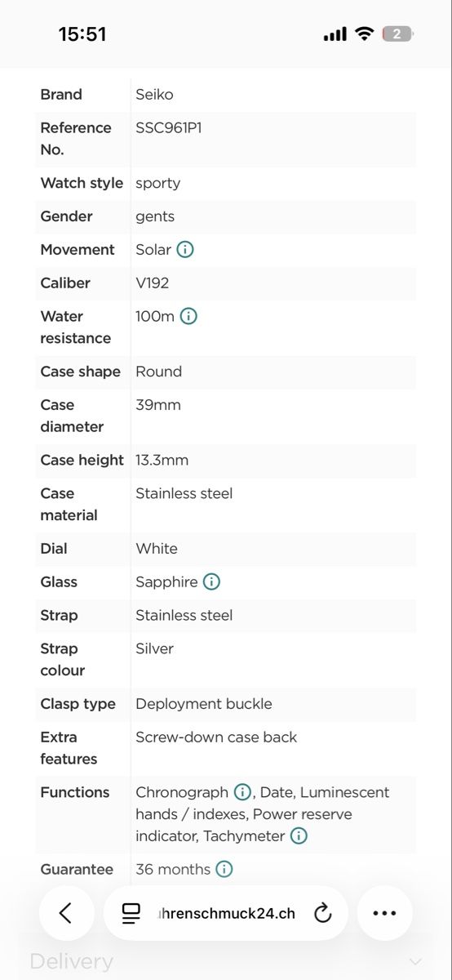
Task: Tap the Deployment buckle clasp value
Action: coord(204,704)
